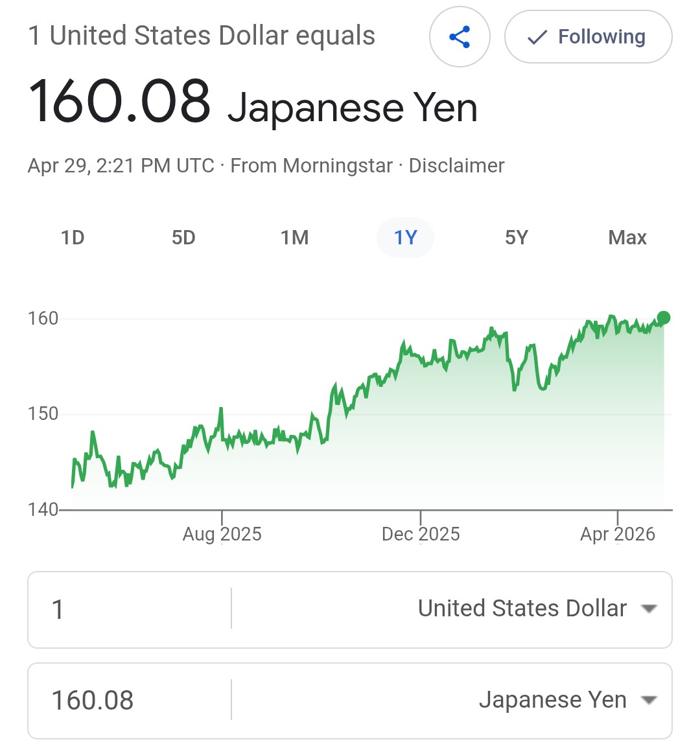Screen dimensions: 700x755
Task: Select the 1D time range tab
Action: point(73,238)
